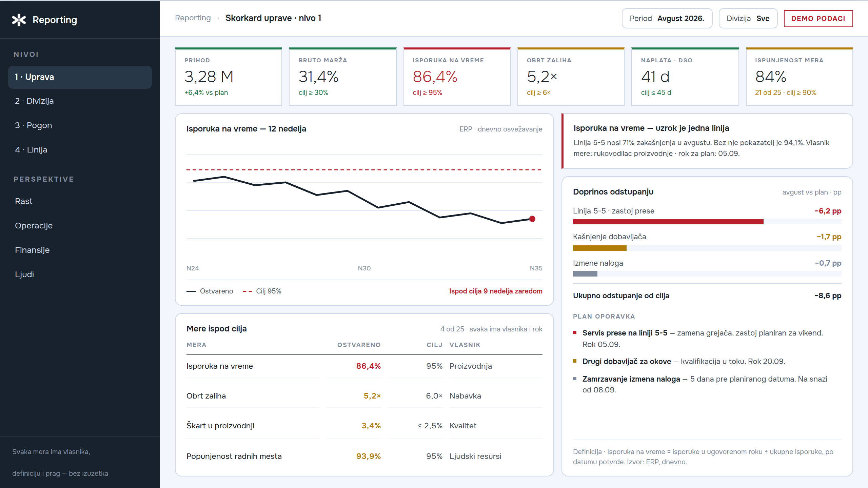868x488 pixels.
Task: Click the VLASNIK column header
Action: pos(465,345)
